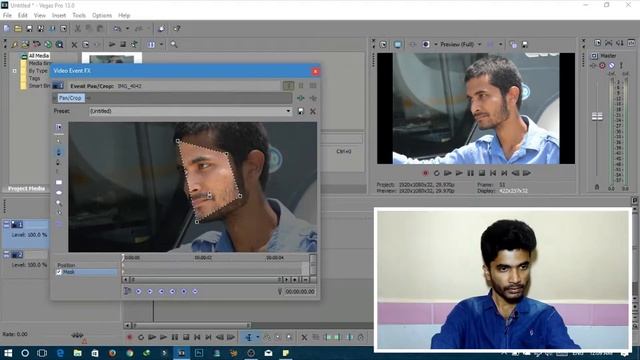Select Tags in the media tree
The width and height of the screenshot is (640, 360).
[34, 78]
